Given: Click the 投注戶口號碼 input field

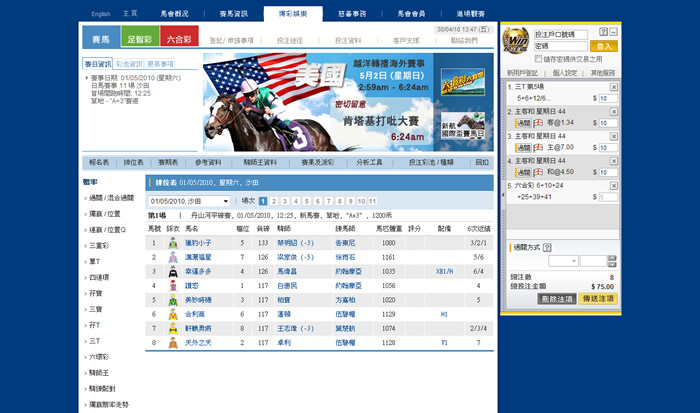Looking at the screenshot, I should (x=561, y=34).
